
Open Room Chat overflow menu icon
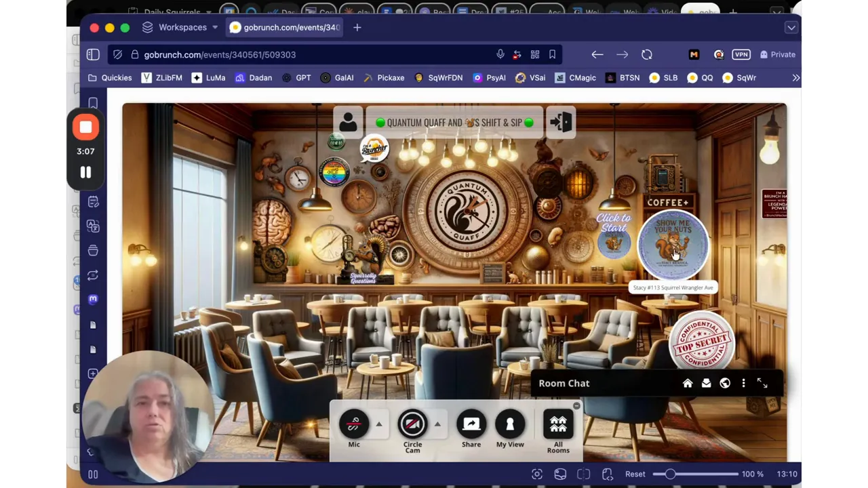tap(743, 383)
